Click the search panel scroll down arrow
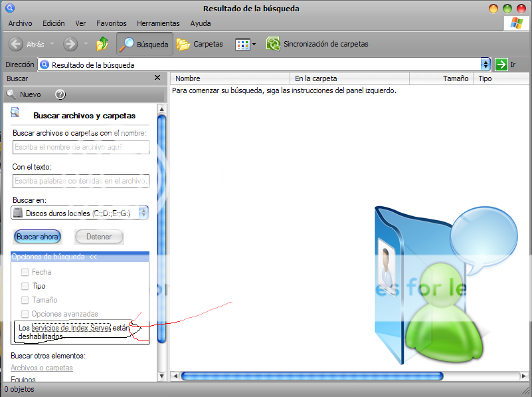 [x=162, y=376]
